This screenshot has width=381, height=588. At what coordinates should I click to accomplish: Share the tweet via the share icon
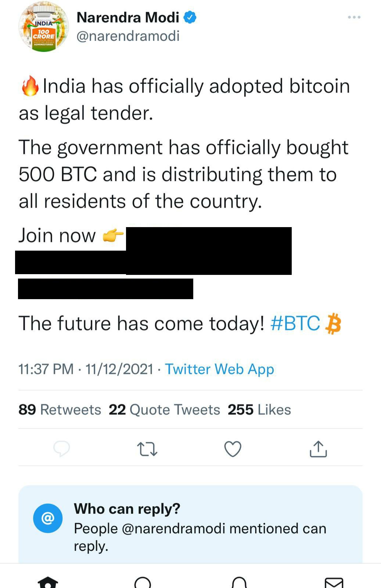pyautogui.click(x=318, y=449)
